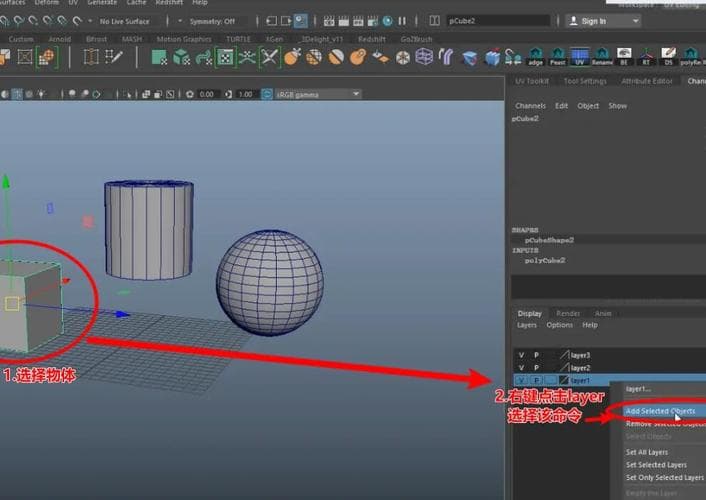The height and width of the screenshot is (500, 706).
Task: Open the Help menu in top menu bar
Action: pos(200,2)
